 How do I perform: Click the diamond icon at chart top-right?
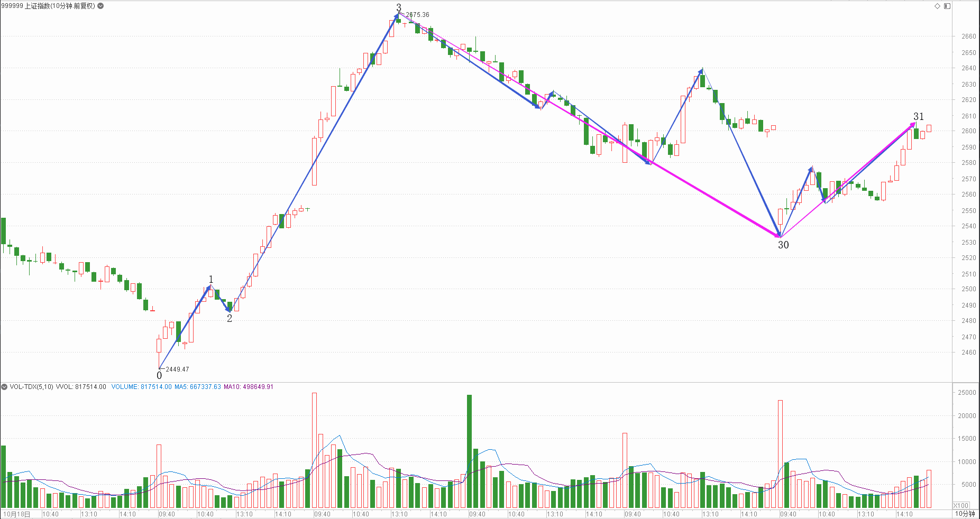[x=937, y=6]
